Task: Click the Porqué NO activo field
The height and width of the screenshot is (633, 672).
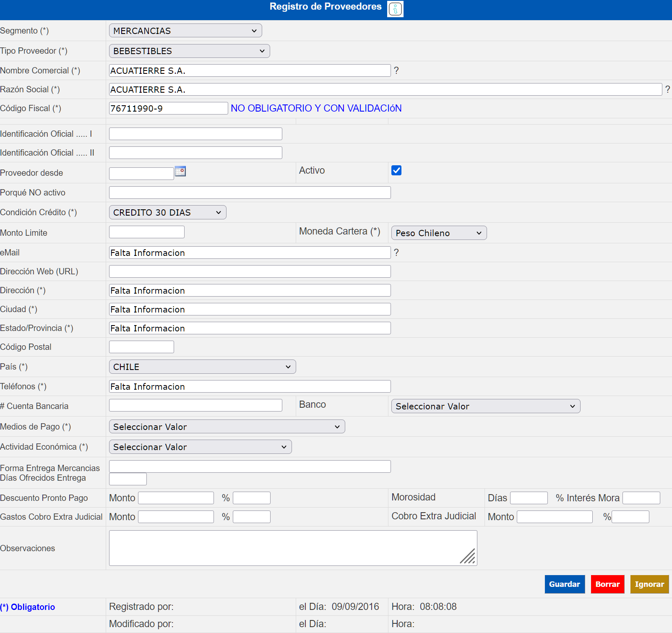Action: pyautogui.click(x=250, y=193)
